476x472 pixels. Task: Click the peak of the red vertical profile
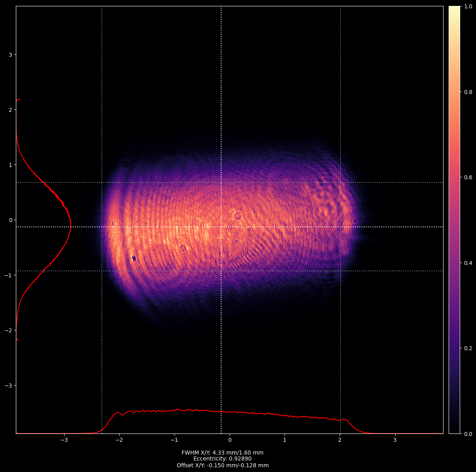[x=71, y=226]
